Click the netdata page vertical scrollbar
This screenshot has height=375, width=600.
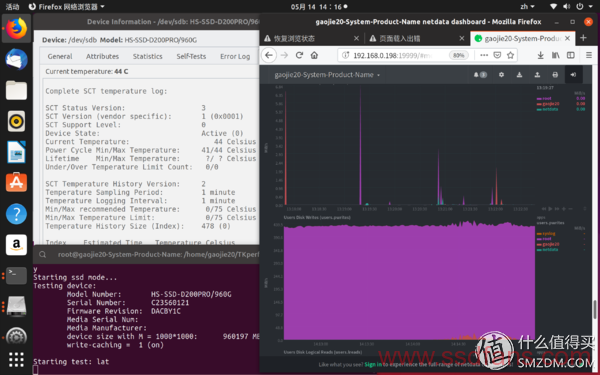(595, 309)
